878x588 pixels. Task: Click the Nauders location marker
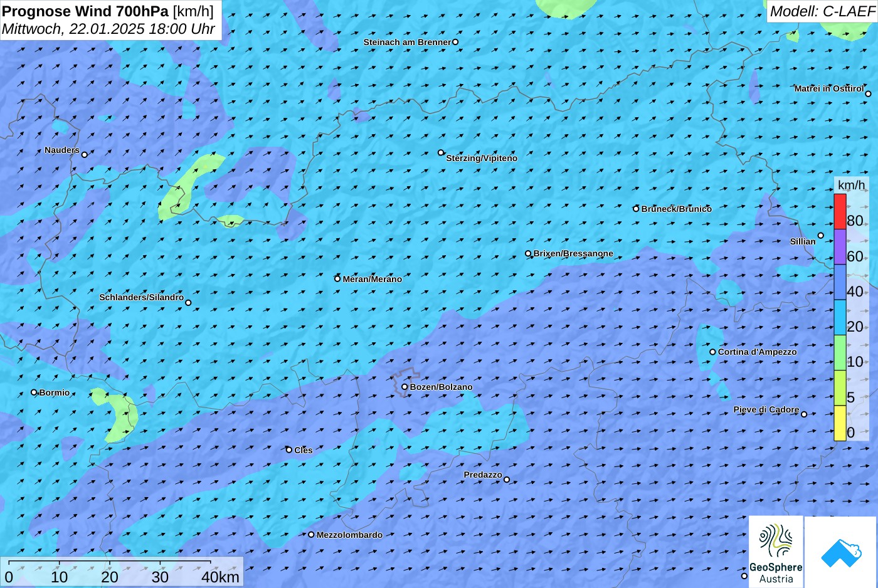(x=85, y=154)
